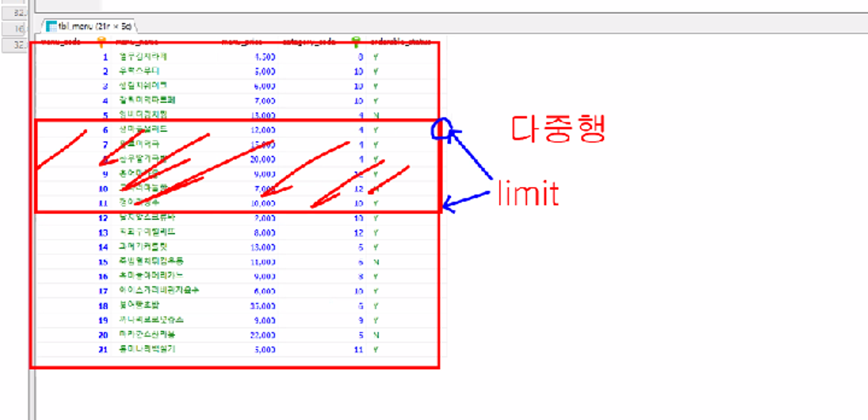The image size is (868, 420).
Task: Select menu_code cell with value 13
Action: pyautogui.click(x=103, y=233)
